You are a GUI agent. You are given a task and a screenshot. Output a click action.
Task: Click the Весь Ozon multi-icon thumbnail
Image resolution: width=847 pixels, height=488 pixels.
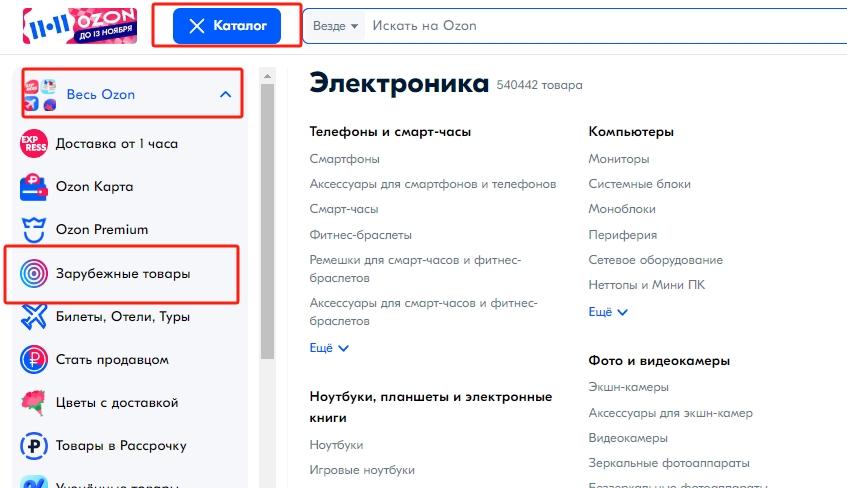[x=41, y=95]
